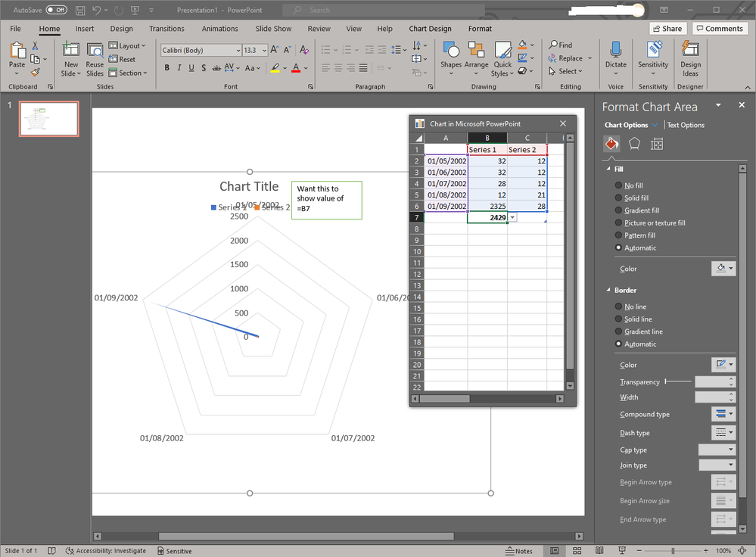Clear all formatting icon

tap(303, 50)
